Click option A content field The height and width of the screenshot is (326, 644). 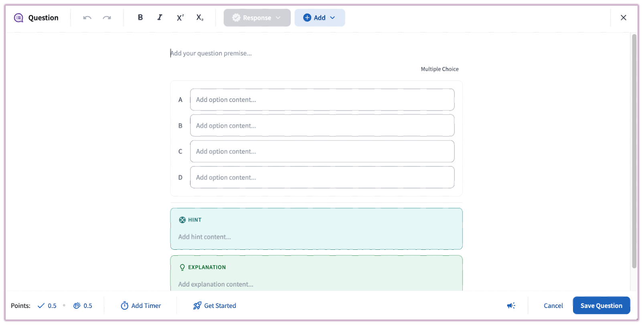322,100
